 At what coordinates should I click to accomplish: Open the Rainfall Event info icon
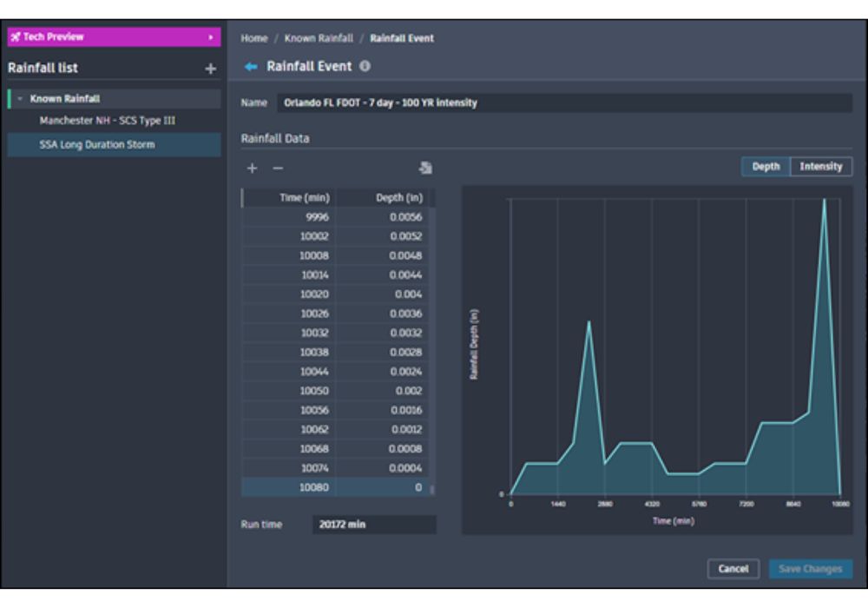pyautogui.click(x=365, y=67)
